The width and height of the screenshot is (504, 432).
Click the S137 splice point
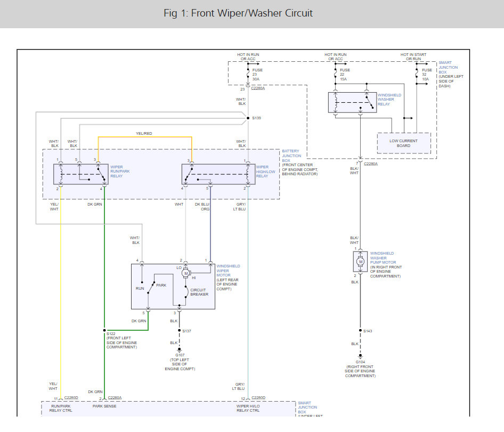[180, 331]
